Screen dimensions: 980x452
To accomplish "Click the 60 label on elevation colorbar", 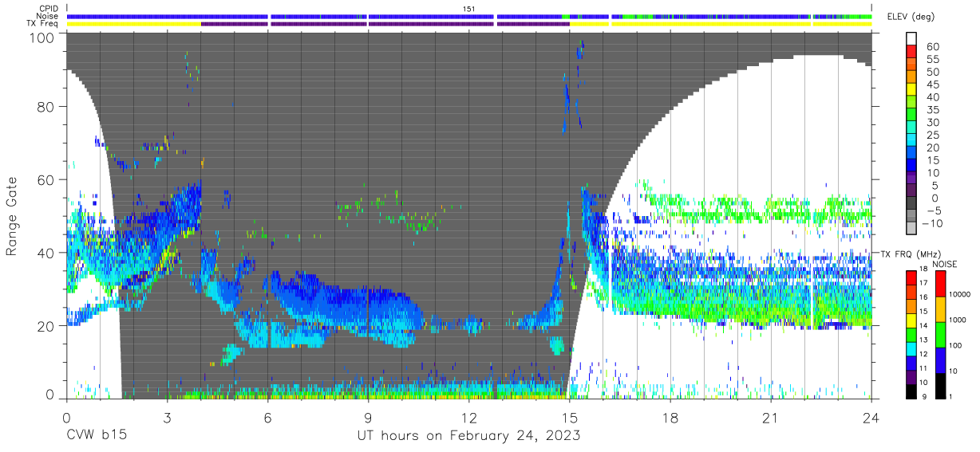I will (932, 46).
